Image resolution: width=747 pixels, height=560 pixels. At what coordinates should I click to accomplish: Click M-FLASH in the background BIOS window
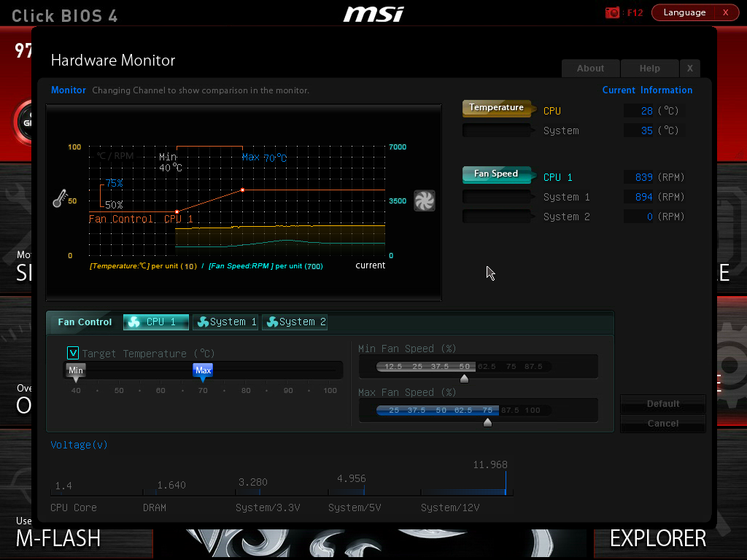(x=58, y=538)
